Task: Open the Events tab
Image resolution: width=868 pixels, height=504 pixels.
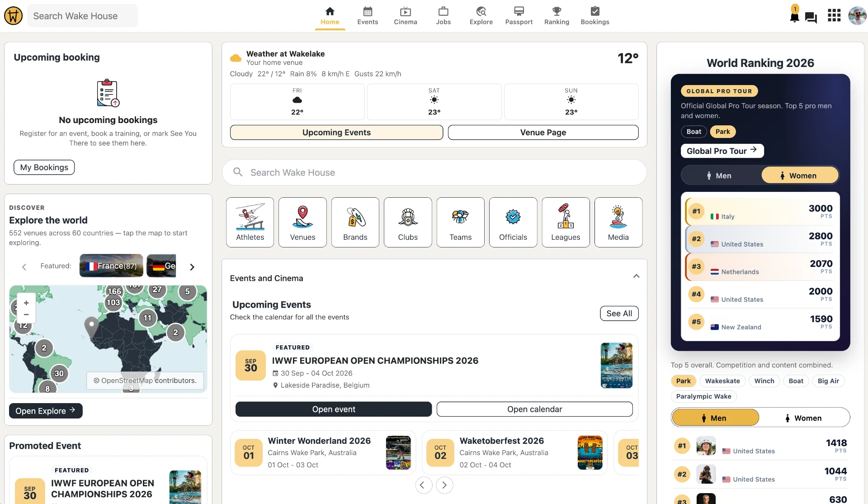Action: [368, 16]
